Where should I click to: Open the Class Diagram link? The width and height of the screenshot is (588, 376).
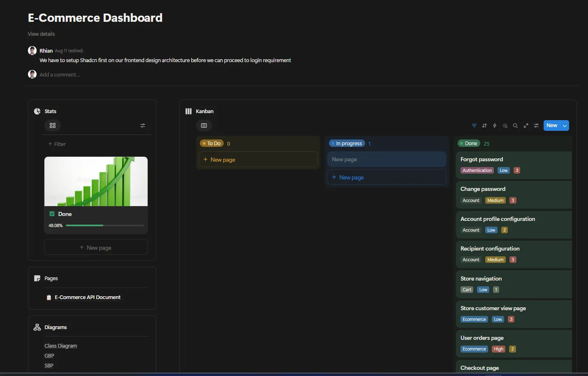[61, 346]
